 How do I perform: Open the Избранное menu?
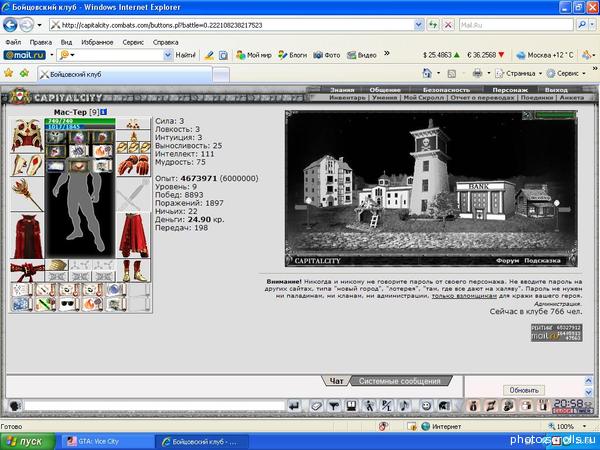97,42
